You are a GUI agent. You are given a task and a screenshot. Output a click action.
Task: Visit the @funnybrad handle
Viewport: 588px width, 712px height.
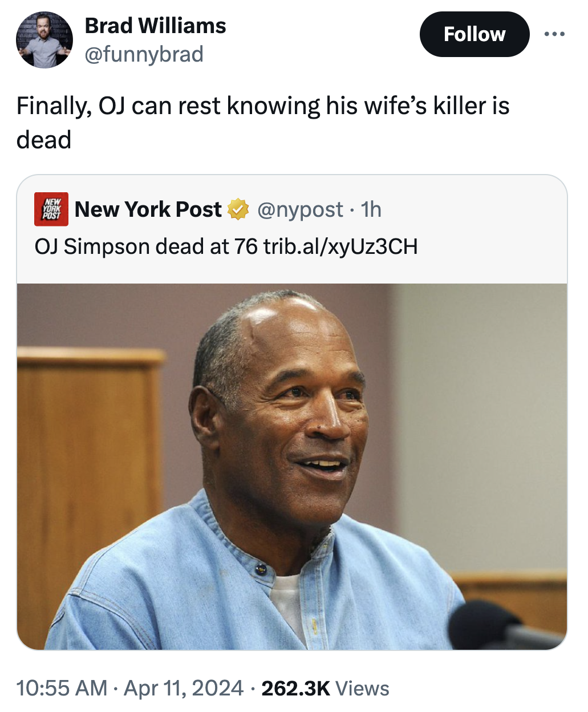[x=144, y=54]
